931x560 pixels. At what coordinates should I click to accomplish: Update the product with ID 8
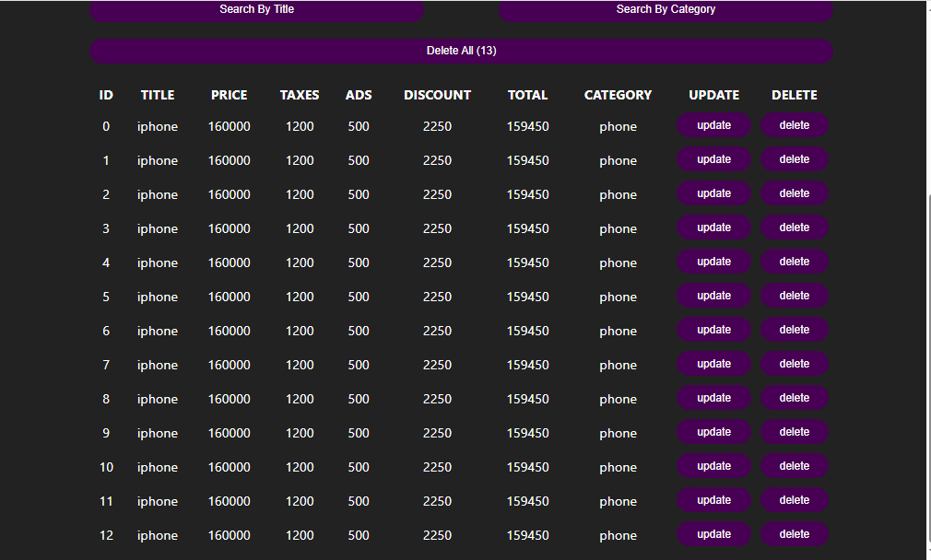[x=713, y=398]
